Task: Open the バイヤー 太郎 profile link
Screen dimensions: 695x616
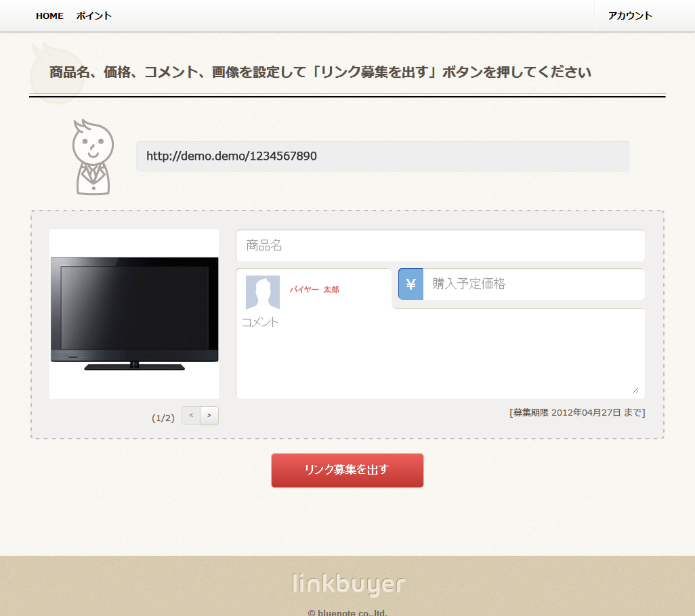Action: point(314,290)
